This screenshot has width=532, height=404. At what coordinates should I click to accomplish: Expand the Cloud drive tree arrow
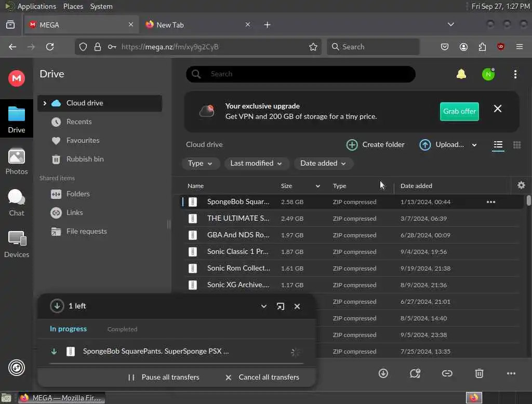pos(45,103)
